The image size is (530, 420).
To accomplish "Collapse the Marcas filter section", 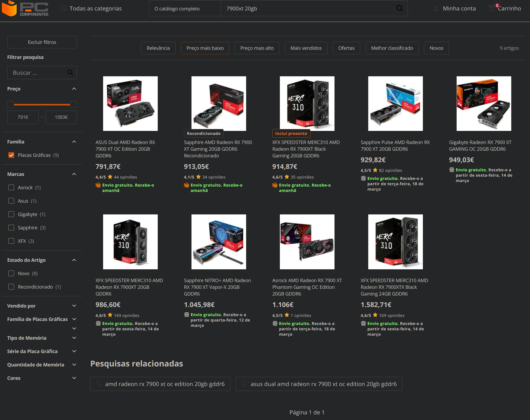I will click(x=74, y=174).
